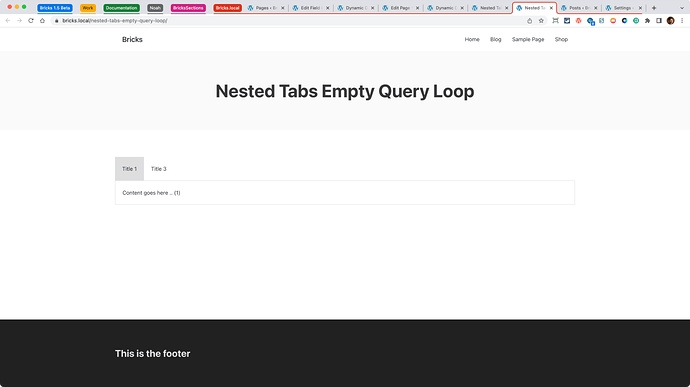
Task: Open the Chrome three-dot menu
Action: point(682,21)
